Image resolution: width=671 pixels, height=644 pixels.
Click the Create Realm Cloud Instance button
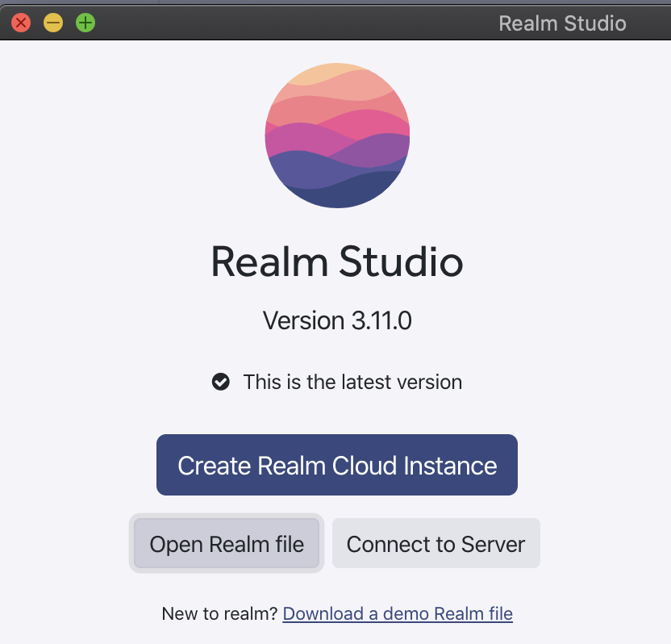(337, 465)
